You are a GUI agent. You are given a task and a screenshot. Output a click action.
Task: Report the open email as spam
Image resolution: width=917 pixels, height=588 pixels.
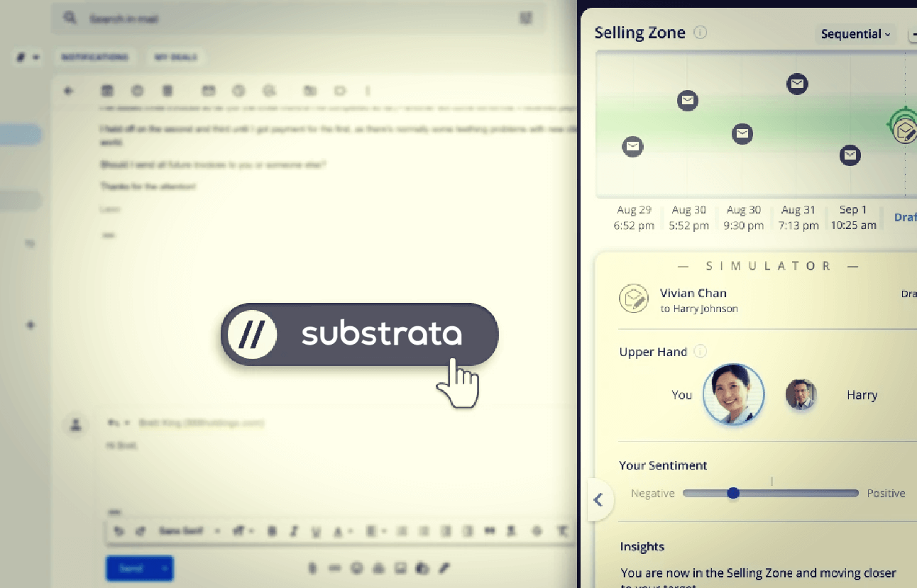pyautogui.click(x=138, y=91)
